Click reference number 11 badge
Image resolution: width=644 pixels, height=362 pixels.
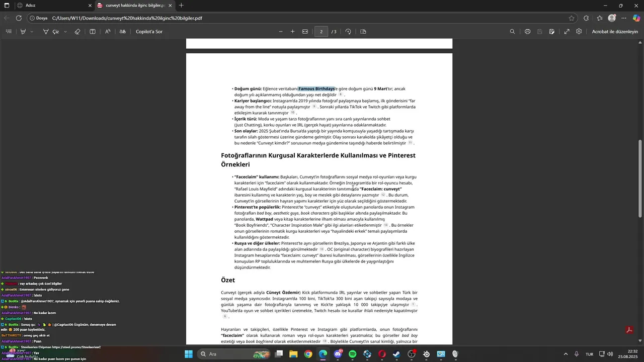coord(410,143)
